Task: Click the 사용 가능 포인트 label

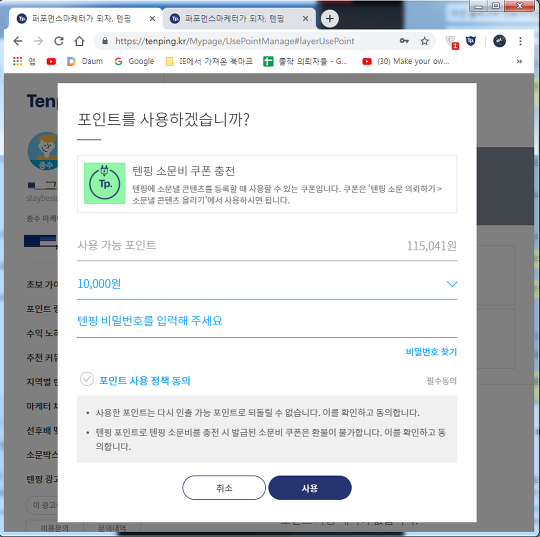Action: tap(117, 245)
